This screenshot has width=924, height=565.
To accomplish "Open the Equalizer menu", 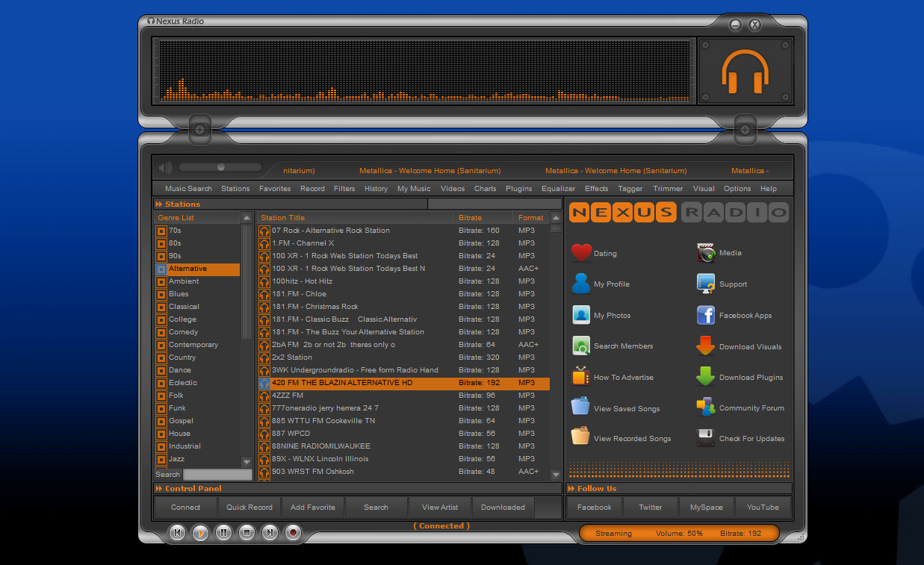I will pyautogui.click(x=558, y=189).
